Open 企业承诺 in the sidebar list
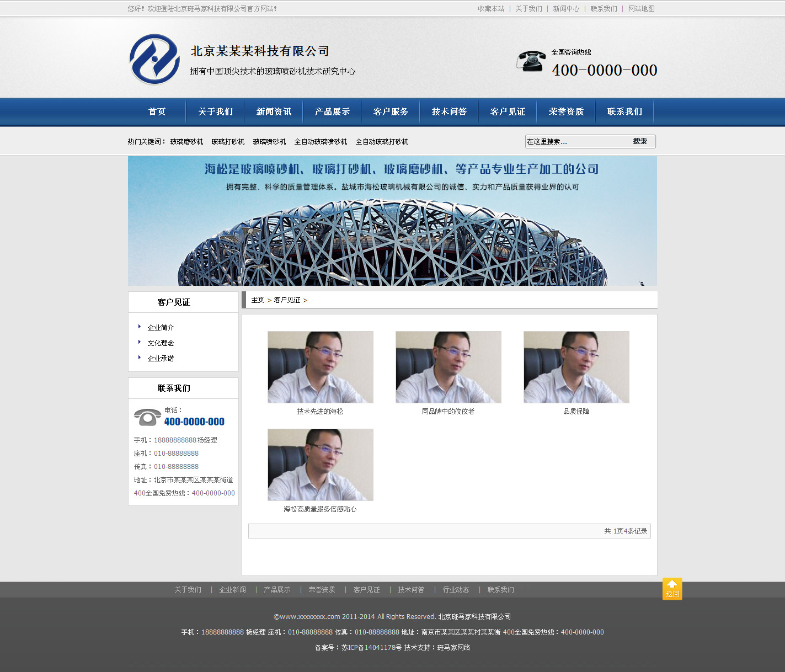The height and width of the screenshot is (672, 785). (x=160, y=359)
